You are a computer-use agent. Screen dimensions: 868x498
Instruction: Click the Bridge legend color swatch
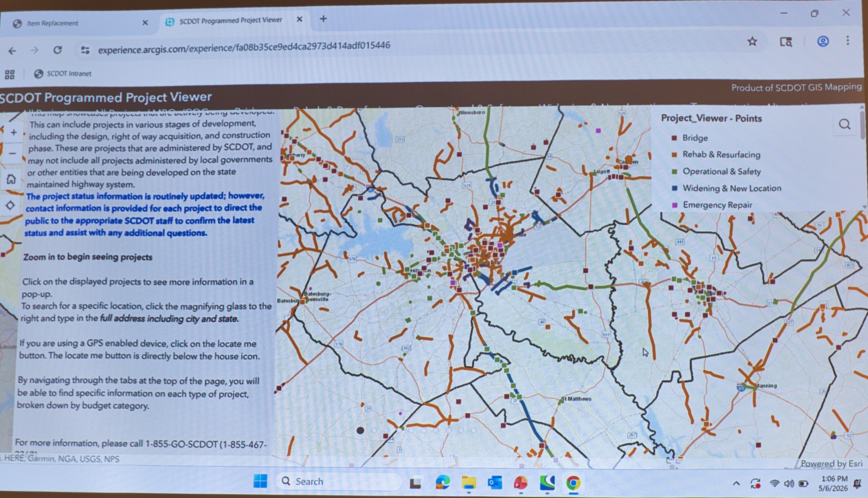click(674, 138)
